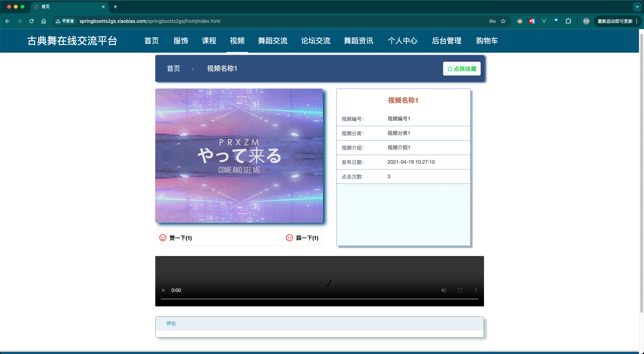644x354 pixels.
Task: Click the browser back arrow
Action: click(7, 21)
